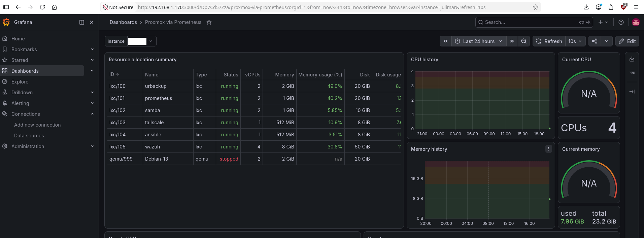This screenshot has height=238, width=644.
Task: Close the Grafana side menu
Action: [x=92, y=22]
